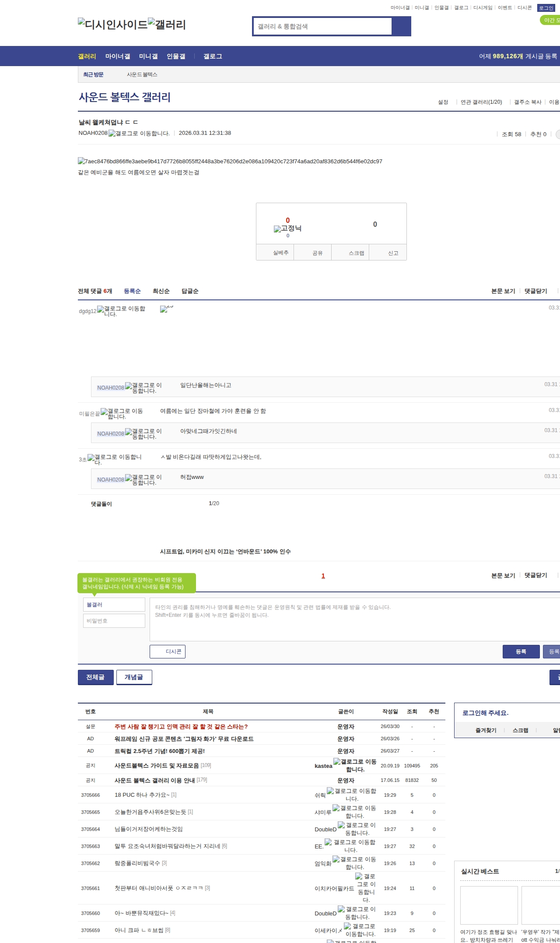Open the 설정 dropdown
560x943 pixels.
(x=443, y=102)
